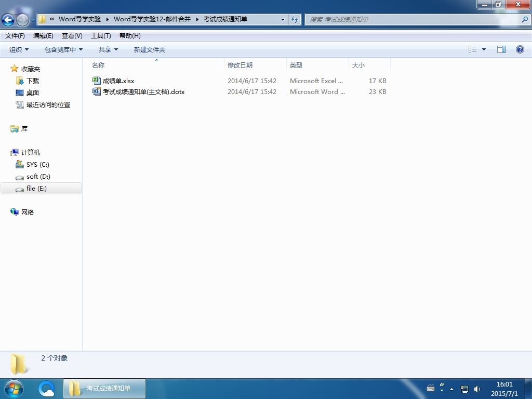
Task: Click the Excel icon of 成绩单.xlsx
Action: pyautogui.click(x=96, y=81)
